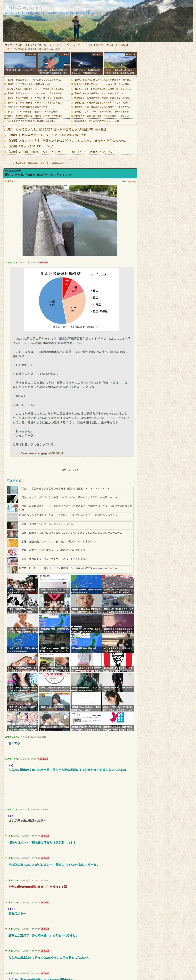The width and height of the screenshot is (196, 980).
Task: Click comment 11 text 行政のコメント
Action: [x=43, y=843]
